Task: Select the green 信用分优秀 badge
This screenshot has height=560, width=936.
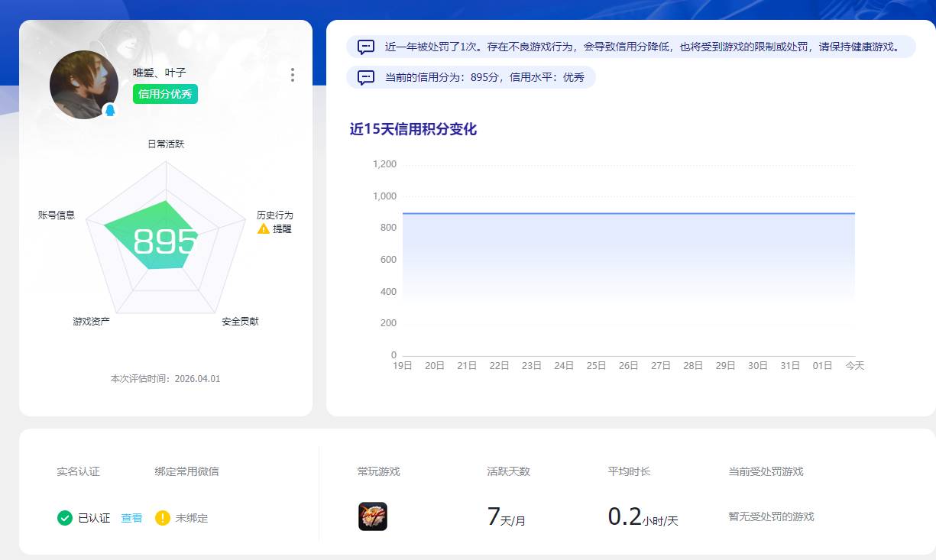Action: 164,94
